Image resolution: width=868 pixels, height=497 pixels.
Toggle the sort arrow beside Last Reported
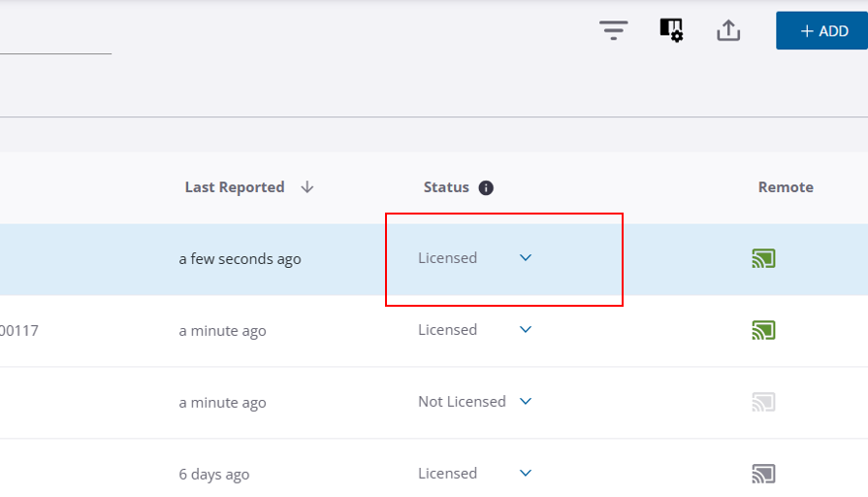coord(307,187)
